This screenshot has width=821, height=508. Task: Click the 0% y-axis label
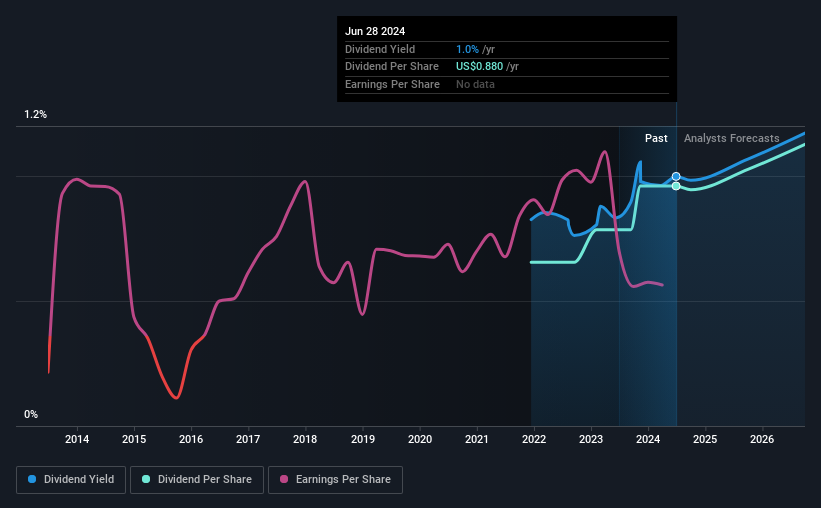(x=31, y=414)
